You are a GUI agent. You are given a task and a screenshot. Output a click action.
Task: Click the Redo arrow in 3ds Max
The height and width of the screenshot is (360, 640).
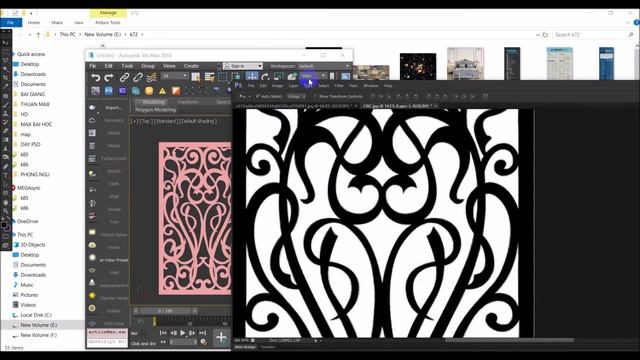coord(109,77)
